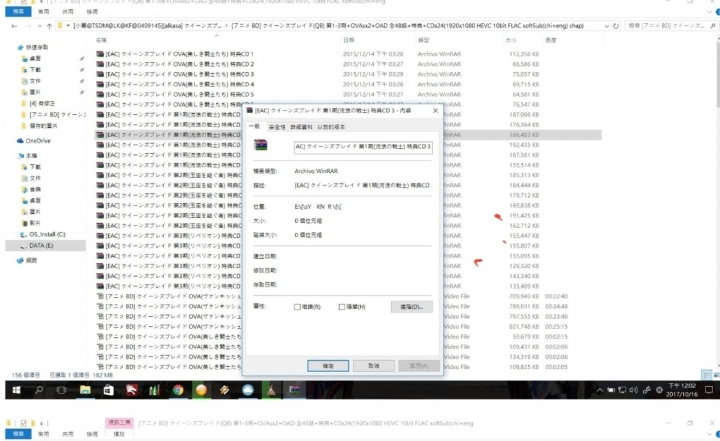Image resolution: width=720 pixels, height=441 pixels.
Task: Click the 112,356 KB size cell
Action: click(524, 54)
